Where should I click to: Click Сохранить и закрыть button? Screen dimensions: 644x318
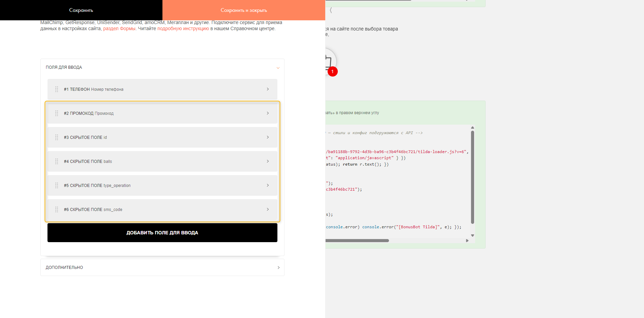244,10
